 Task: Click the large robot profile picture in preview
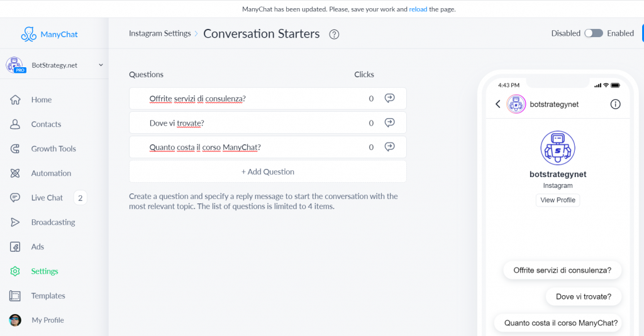[x=558, y=148]
